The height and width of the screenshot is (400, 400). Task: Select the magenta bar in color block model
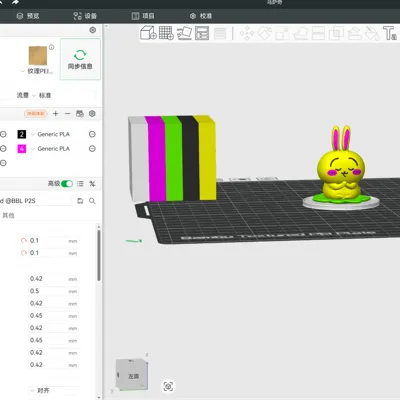(x=157, y=159)
